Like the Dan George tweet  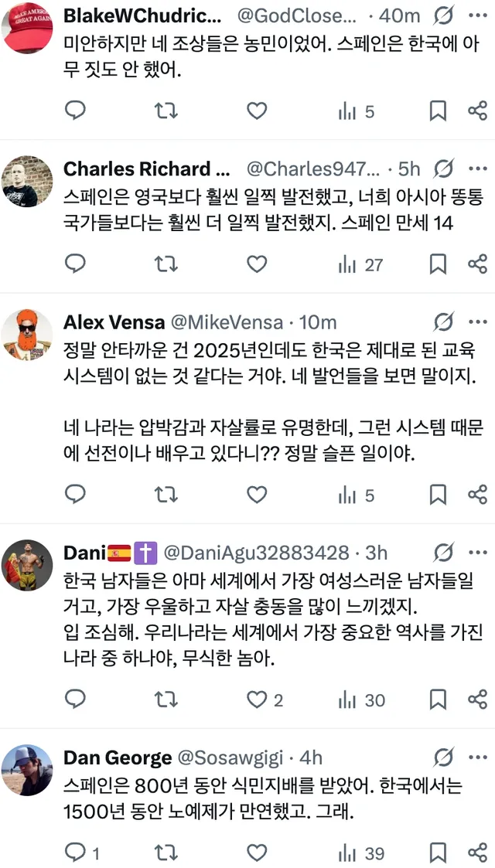(x=257, y=853)
